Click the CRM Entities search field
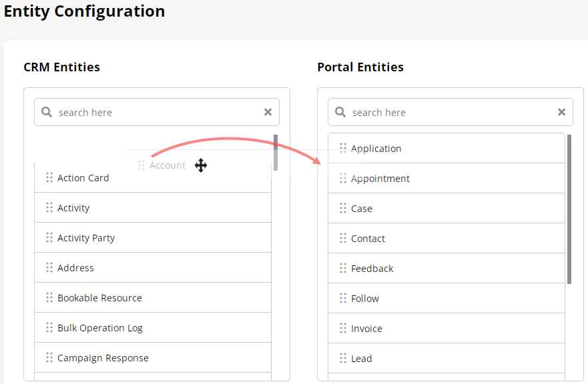 click(x=154, y=112)
